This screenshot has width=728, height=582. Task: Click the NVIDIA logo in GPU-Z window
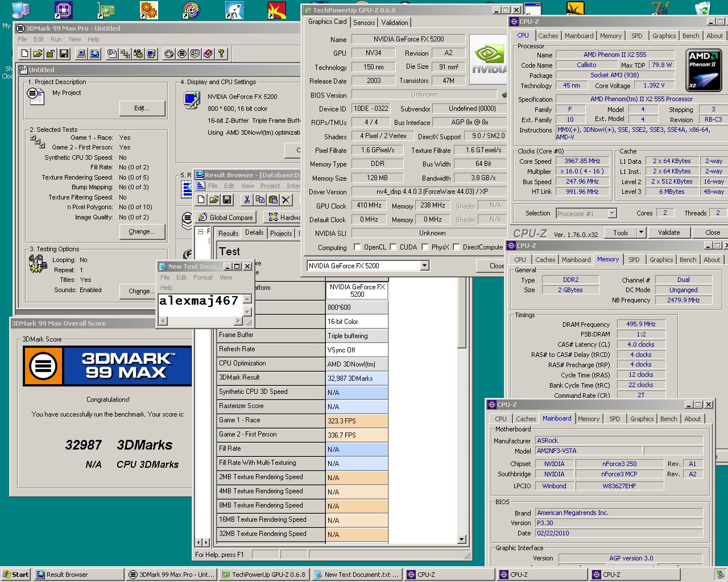[489, 60]
